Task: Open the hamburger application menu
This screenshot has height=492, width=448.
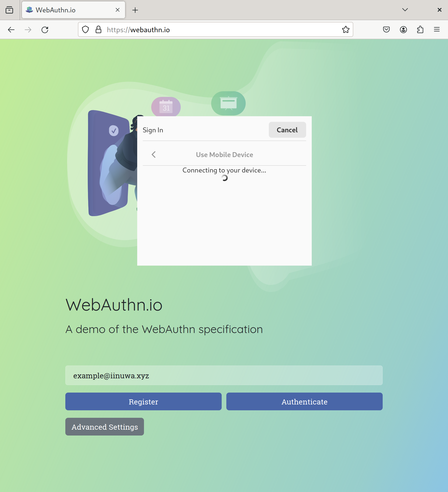Action: click(437, 30)
